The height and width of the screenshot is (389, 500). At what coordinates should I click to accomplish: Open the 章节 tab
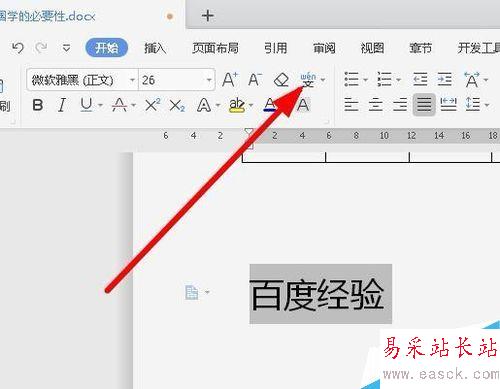(421, 48)
